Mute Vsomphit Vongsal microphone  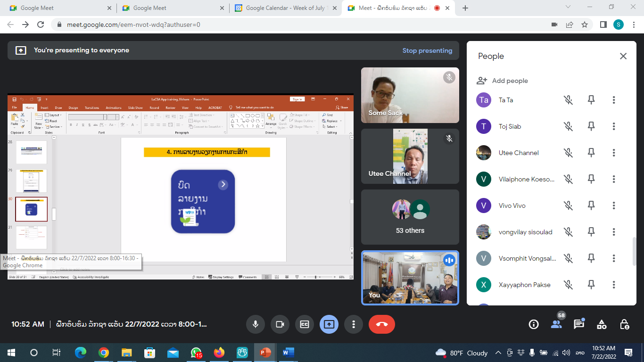pyautogui.click(x=569, y=258)
